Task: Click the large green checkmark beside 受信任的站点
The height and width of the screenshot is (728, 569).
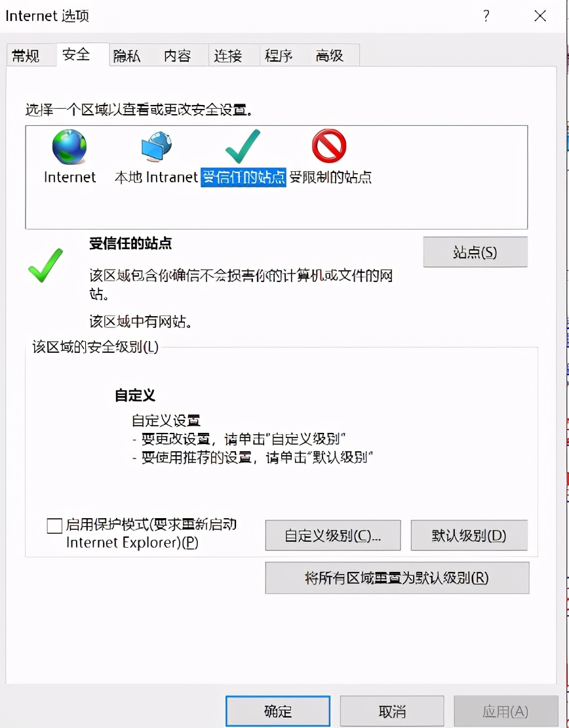Action: (x=45, y=265)
